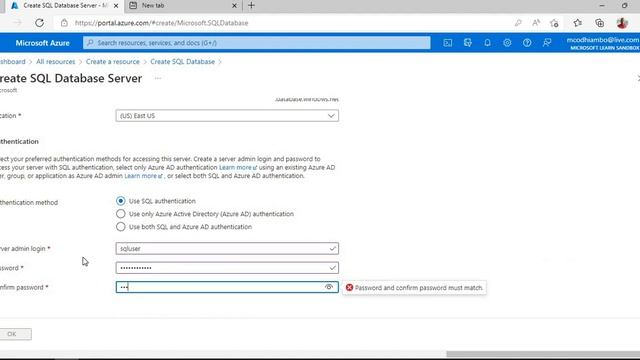
Task: Open the Location dropdown (US) East US
Action: 227,116
